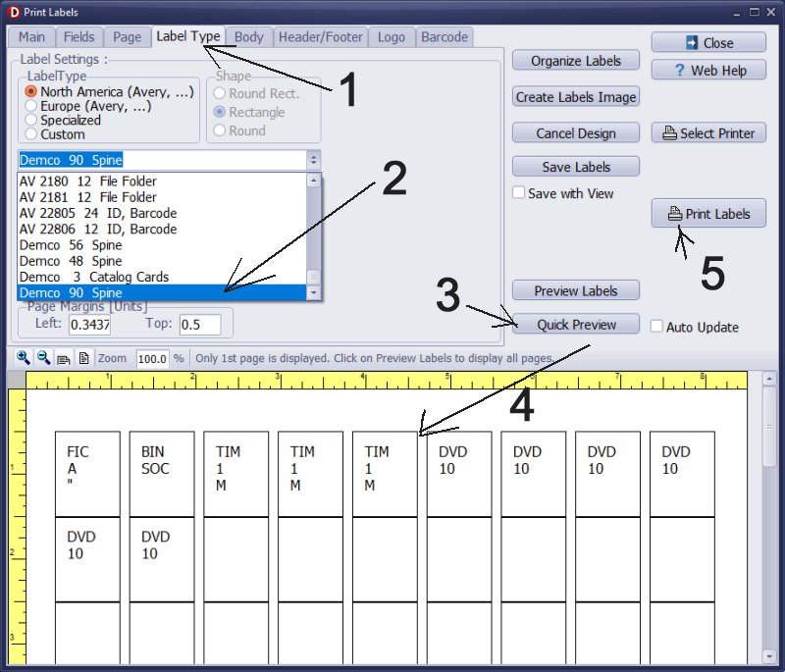
Task: Switch to the Main tab
Action: [x=31, y=37]
